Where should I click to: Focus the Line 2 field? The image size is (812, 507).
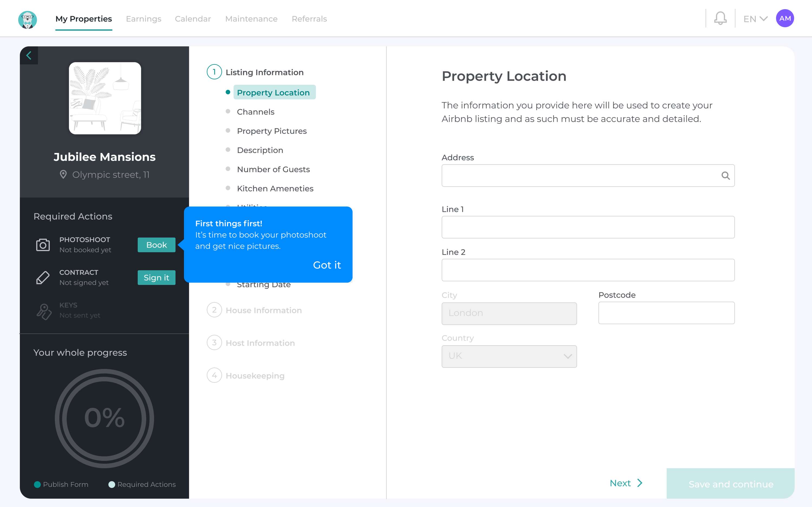(x=588, y=270)
